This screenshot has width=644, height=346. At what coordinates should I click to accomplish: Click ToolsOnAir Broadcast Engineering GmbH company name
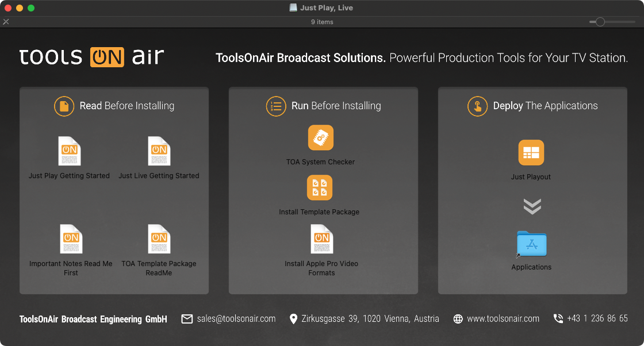pos(93,320)
